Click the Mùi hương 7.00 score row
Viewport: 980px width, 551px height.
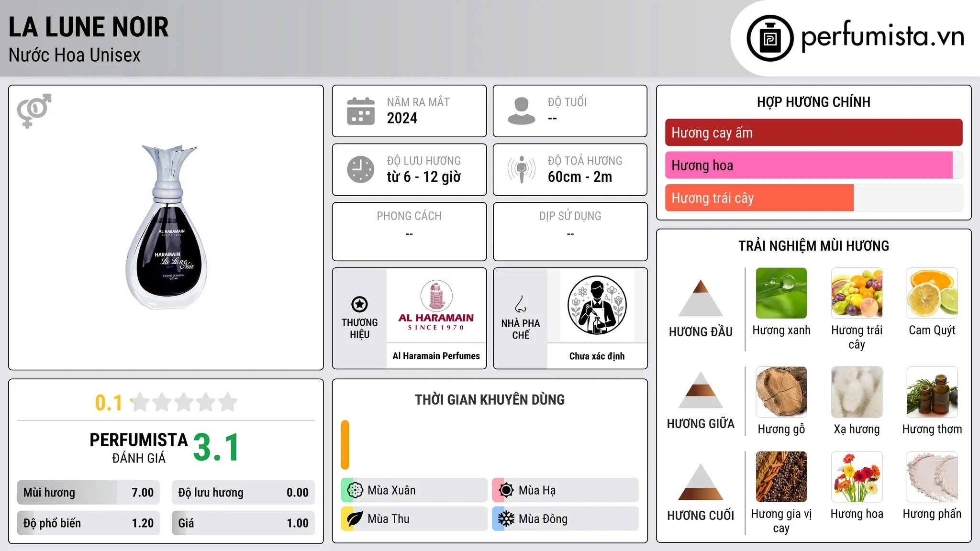(89, 492)
